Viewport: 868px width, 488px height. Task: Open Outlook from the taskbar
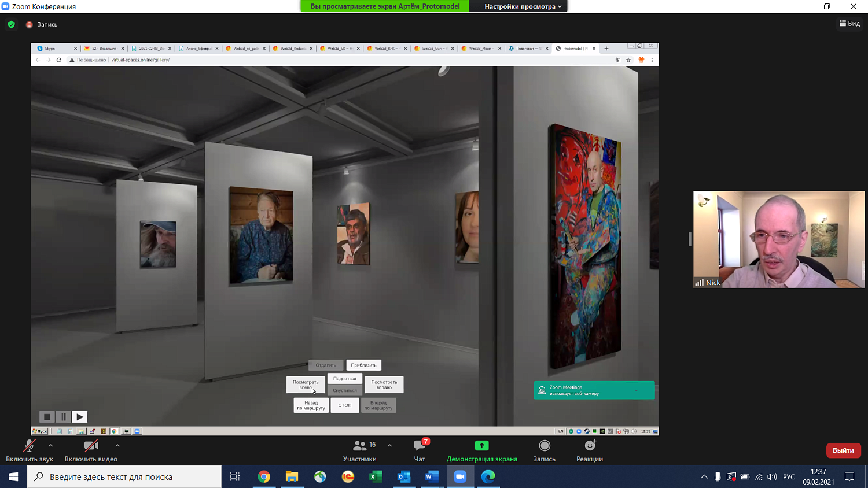[404, 477]
